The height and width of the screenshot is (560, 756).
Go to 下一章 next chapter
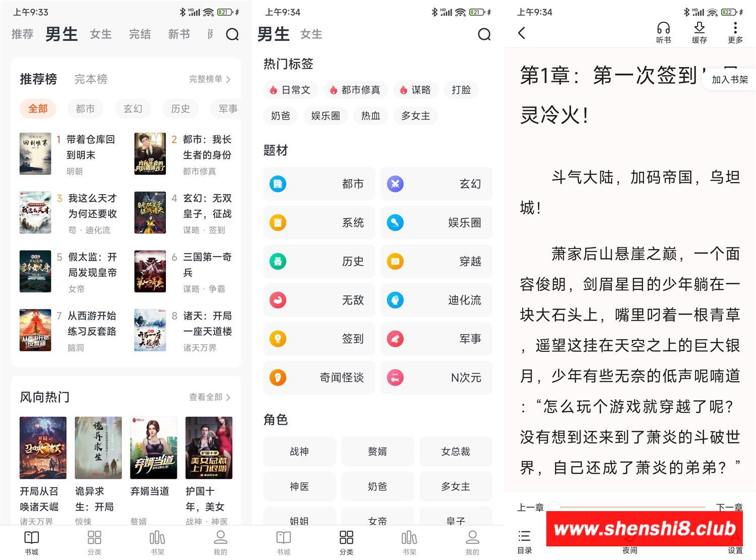729,507
